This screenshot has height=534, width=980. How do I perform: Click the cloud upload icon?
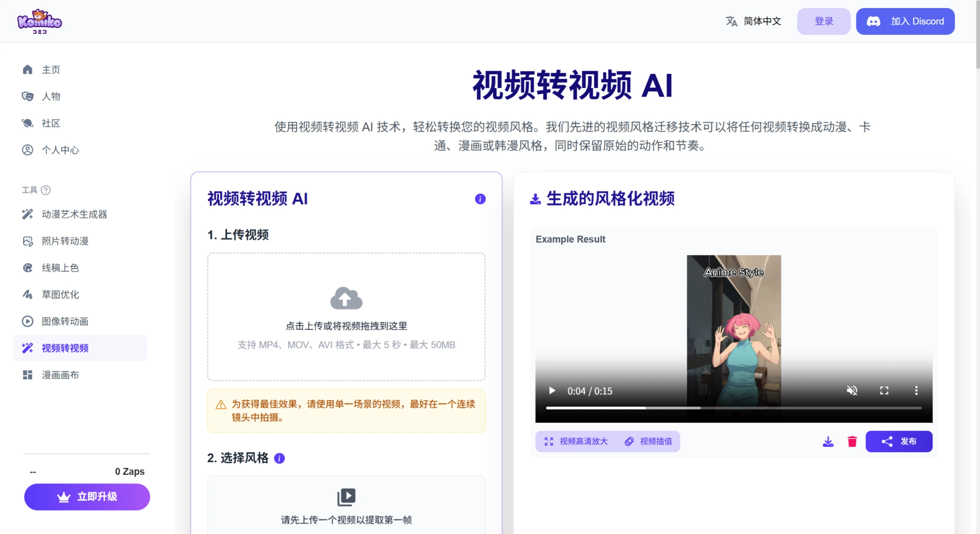pyautogui.click(x=346, y=298)
